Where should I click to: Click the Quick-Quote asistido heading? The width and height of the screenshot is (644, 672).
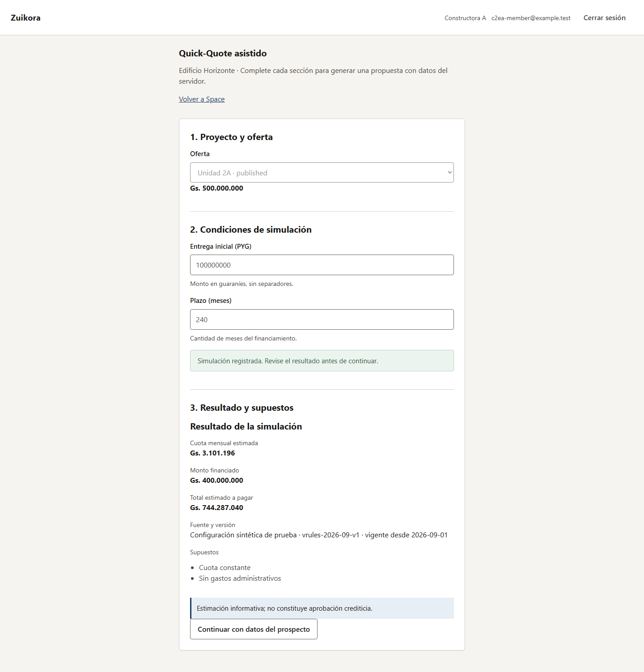point(223,53)
